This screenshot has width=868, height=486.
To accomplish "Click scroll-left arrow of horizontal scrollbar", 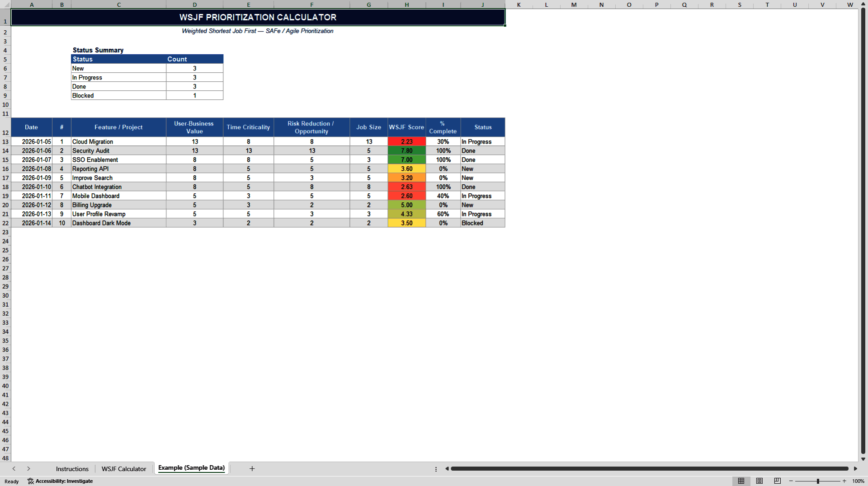I will (x=447, y=469).
